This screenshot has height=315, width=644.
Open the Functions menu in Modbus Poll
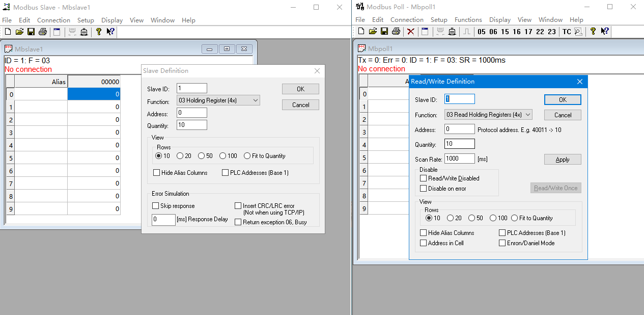point(468,20)
